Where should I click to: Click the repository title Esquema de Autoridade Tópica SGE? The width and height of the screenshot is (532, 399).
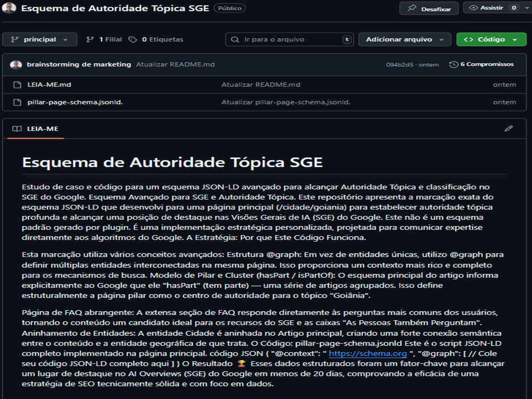click(x=115, y=8)
